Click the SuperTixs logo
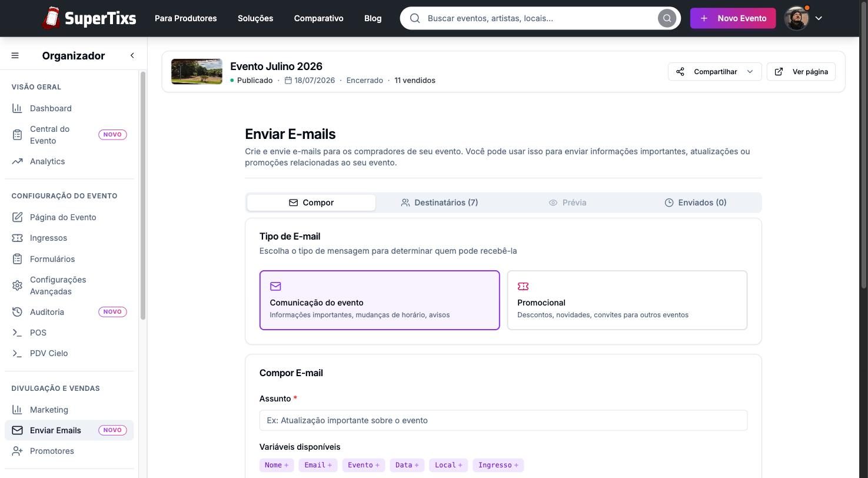This screenshot has width=868, height=478. point(89,18)
